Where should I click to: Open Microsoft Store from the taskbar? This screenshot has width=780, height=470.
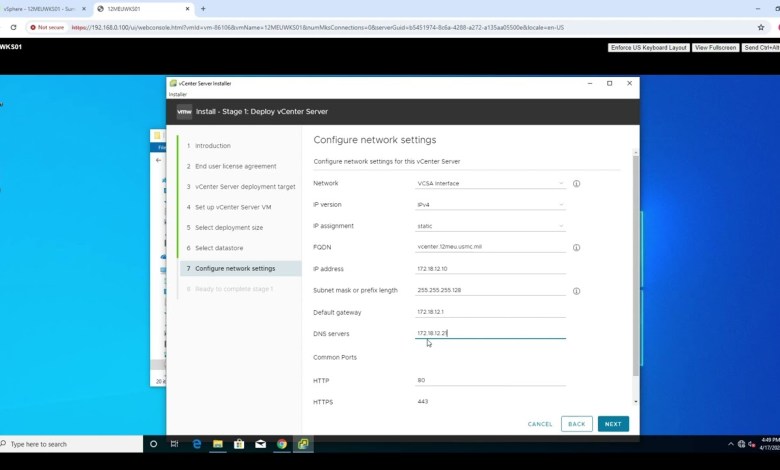click(x=239, y=444)
